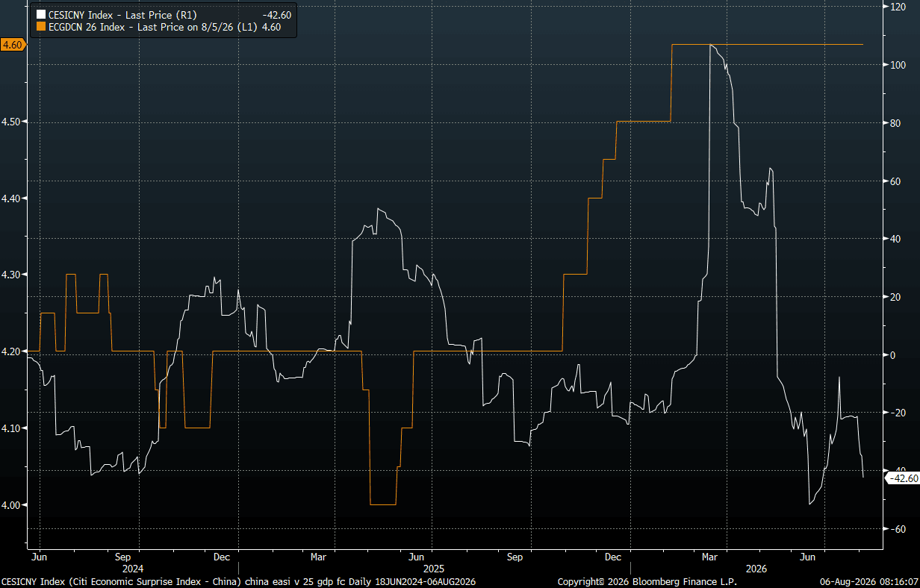Click the 120 right axis label

coord(898,7)
